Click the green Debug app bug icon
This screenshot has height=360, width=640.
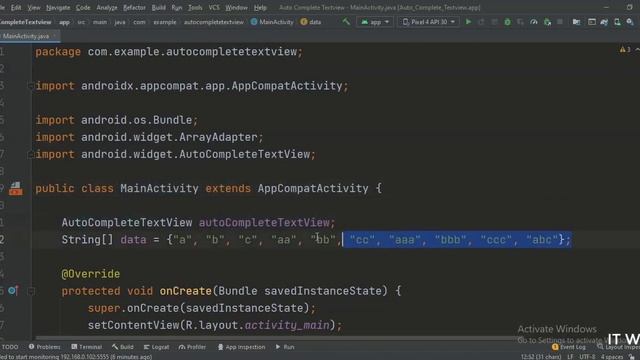coord(507,22)
